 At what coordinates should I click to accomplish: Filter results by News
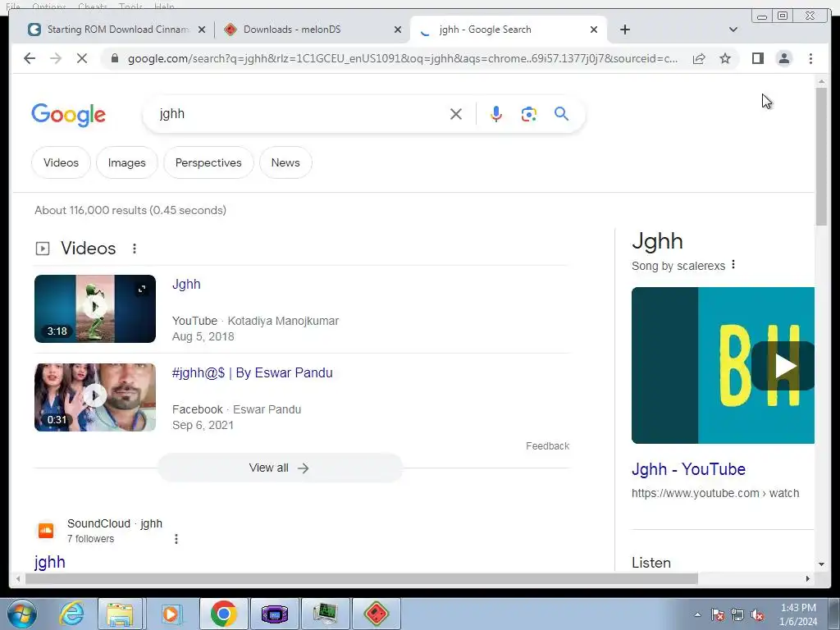point(285,162)
